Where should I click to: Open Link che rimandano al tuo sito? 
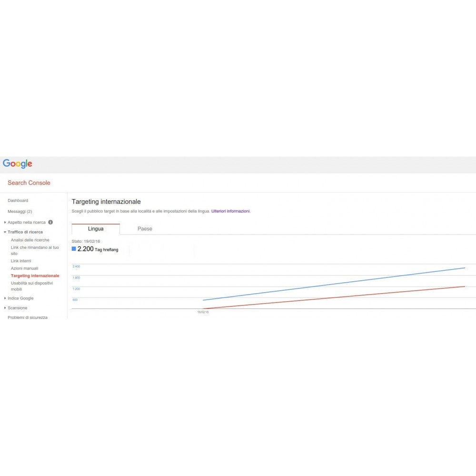point(35,250)
